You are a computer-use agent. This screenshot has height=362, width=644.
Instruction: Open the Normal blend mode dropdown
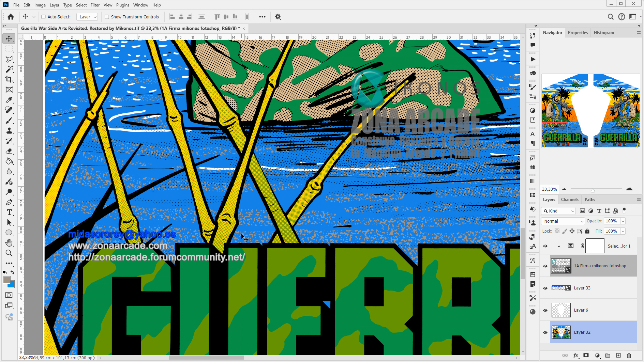tap(563, 221)
